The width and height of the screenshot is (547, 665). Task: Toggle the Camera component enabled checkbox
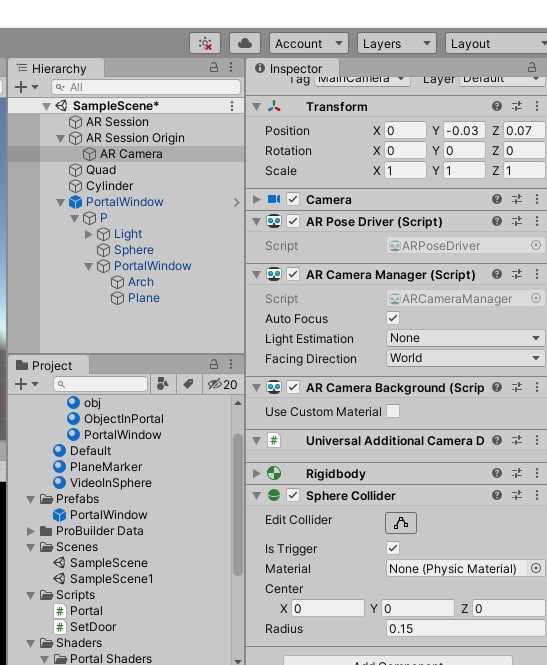coord(293,199)
